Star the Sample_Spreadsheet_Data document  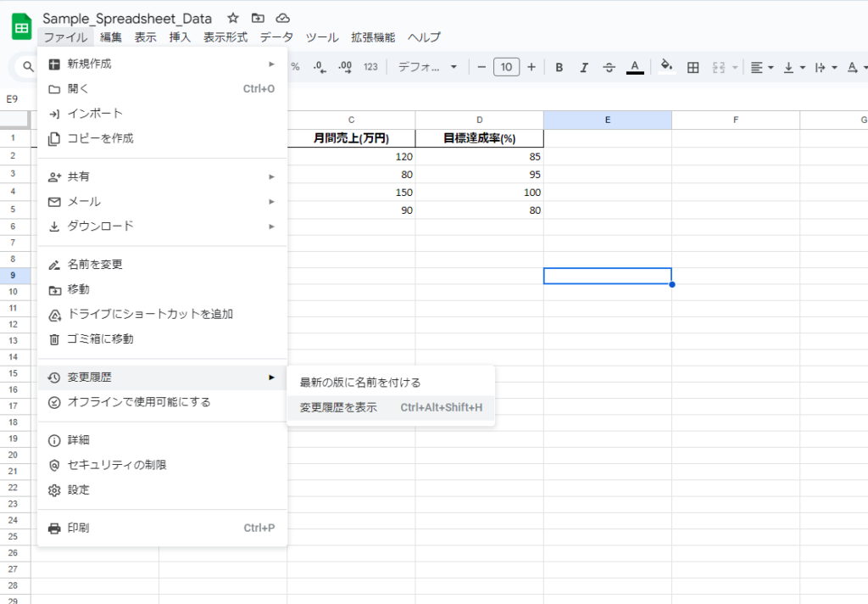click(x=232, y=18)
